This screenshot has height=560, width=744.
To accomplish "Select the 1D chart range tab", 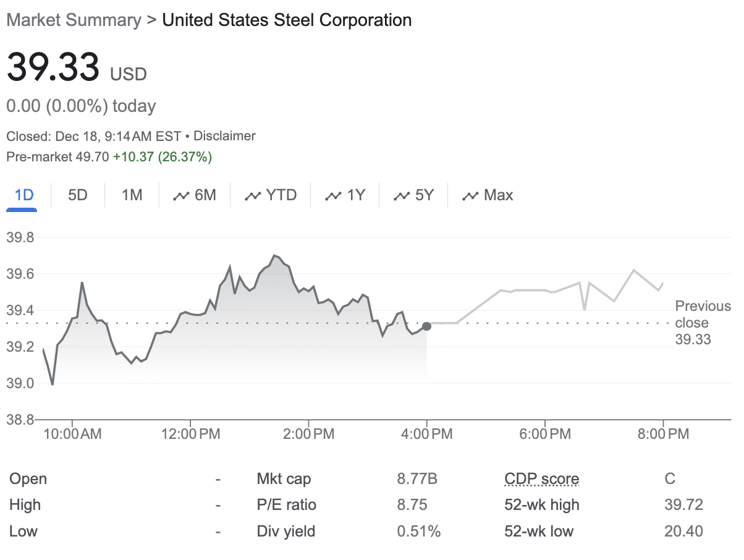I will coord(23,196).
